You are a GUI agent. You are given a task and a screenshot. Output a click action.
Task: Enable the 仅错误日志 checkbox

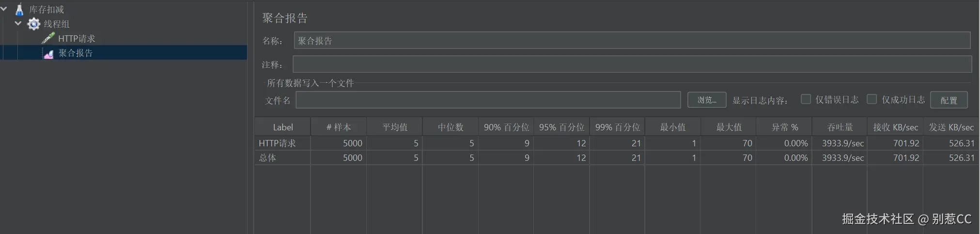pyautogui.click(x=806, y=99)
